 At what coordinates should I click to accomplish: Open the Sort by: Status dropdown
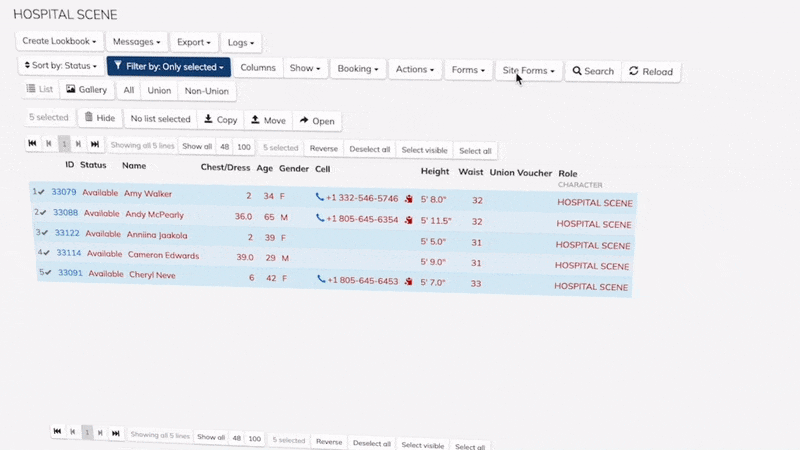tap(60, 66)
